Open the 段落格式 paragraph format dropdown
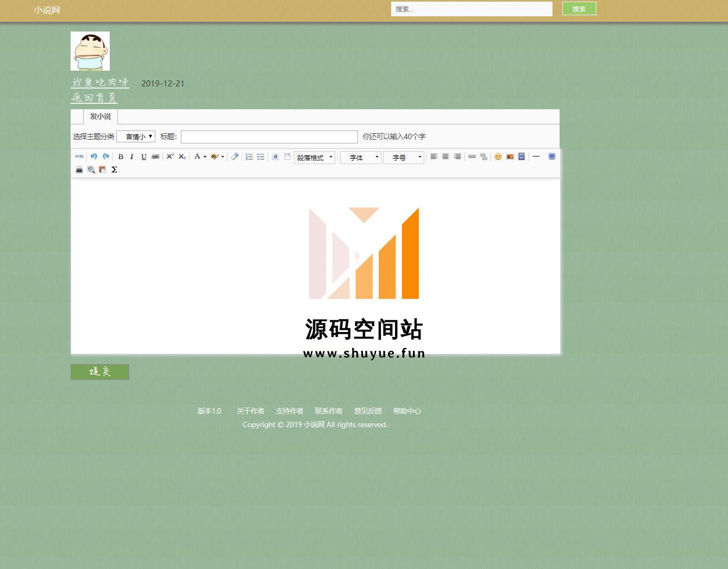 [315, 158]
